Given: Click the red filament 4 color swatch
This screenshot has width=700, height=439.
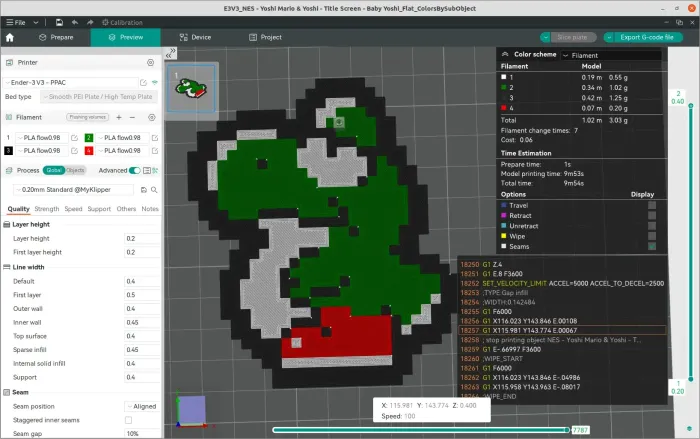Looking at the screenshot, I should click(x=89, y=151).
